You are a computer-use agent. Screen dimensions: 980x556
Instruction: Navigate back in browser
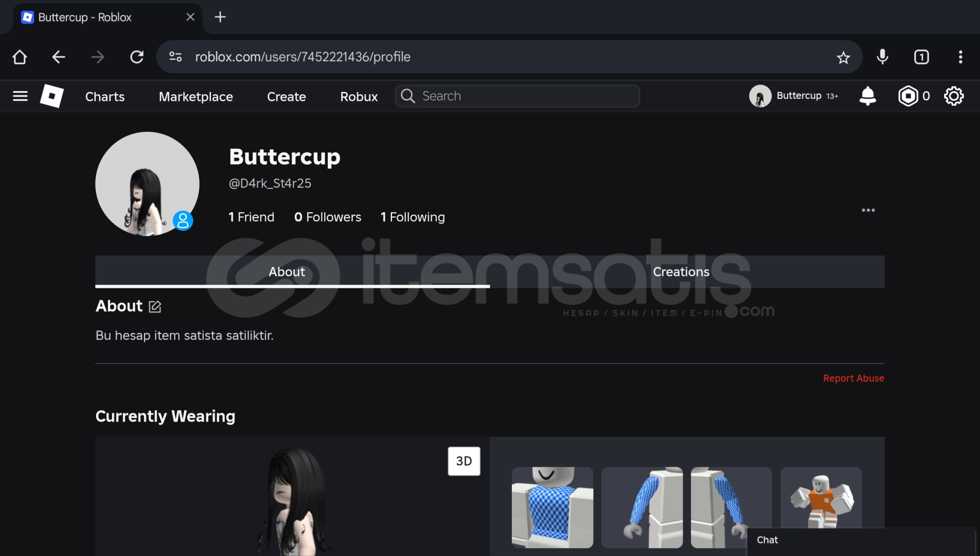click(x=59, y=57)
